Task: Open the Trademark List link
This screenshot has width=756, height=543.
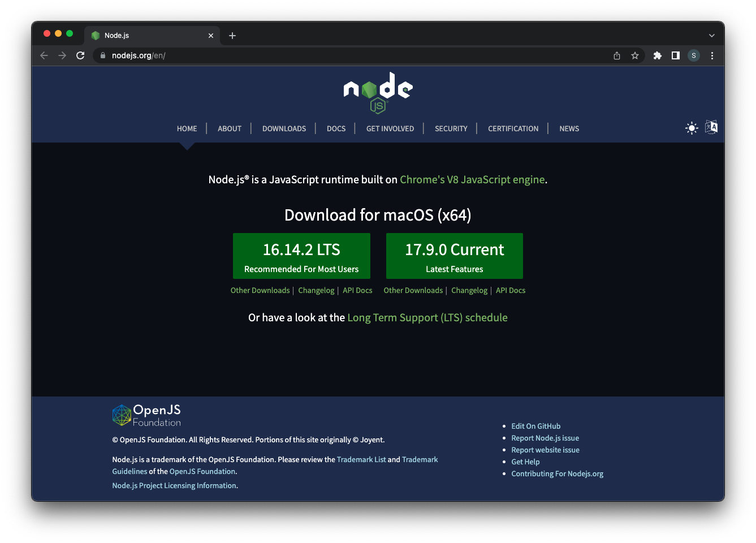Action: tap(361, 459)
